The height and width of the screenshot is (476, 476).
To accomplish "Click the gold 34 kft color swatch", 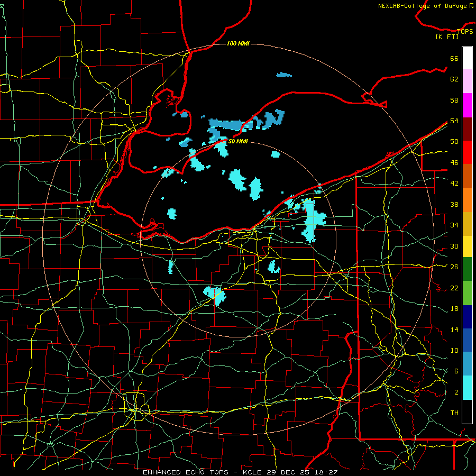I will tap(467, 224).
